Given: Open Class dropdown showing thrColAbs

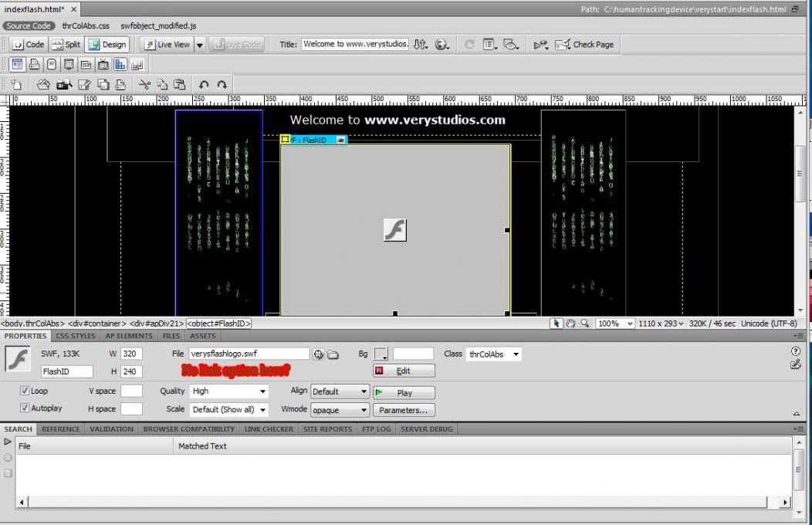Looking at the screenshot, I should click(x=493, y=354).
